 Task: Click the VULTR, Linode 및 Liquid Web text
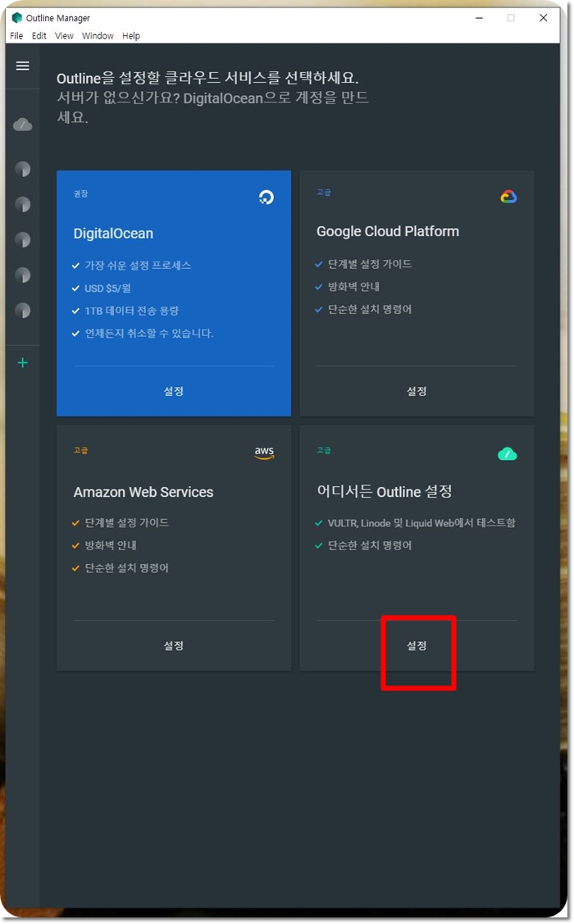click(421, 523)
